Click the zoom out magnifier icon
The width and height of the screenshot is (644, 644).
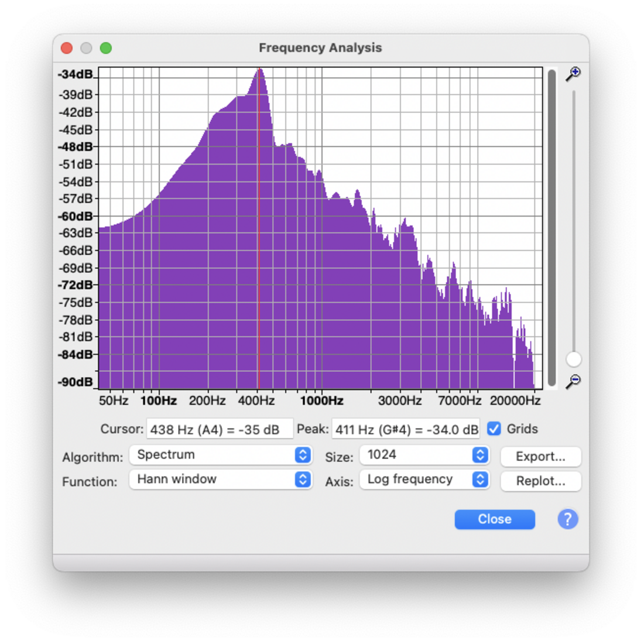click(573, 382)
